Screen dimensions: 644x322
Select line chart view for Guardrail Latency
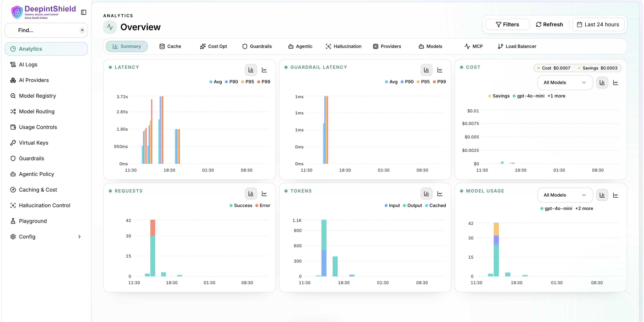pyautogui.click(x=440, y=70)
